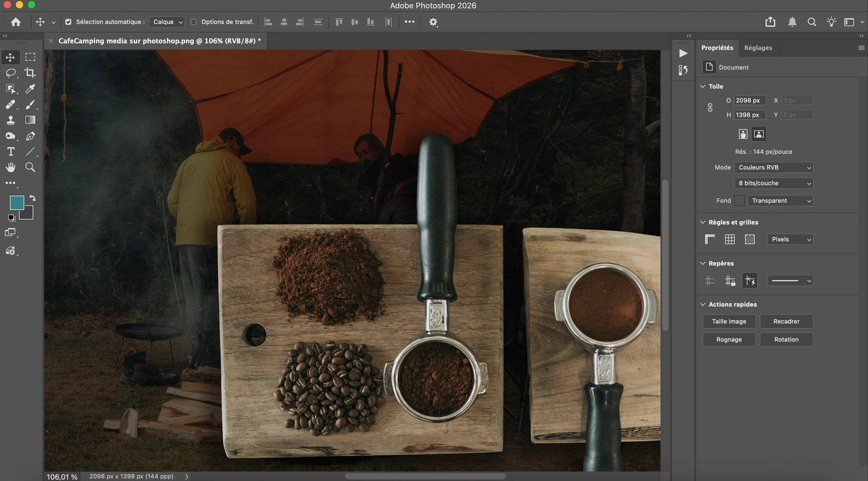Open the 8 bits/couche dropdown
Screen dimensions: 868x481
tap(774, 183)
